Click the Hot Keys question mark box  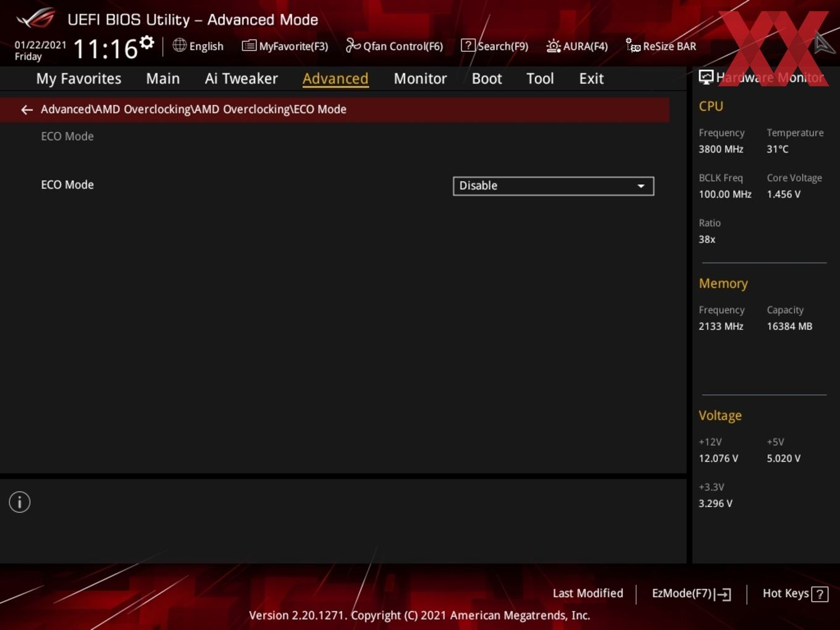pyautogui.click(x=820, y=594)
